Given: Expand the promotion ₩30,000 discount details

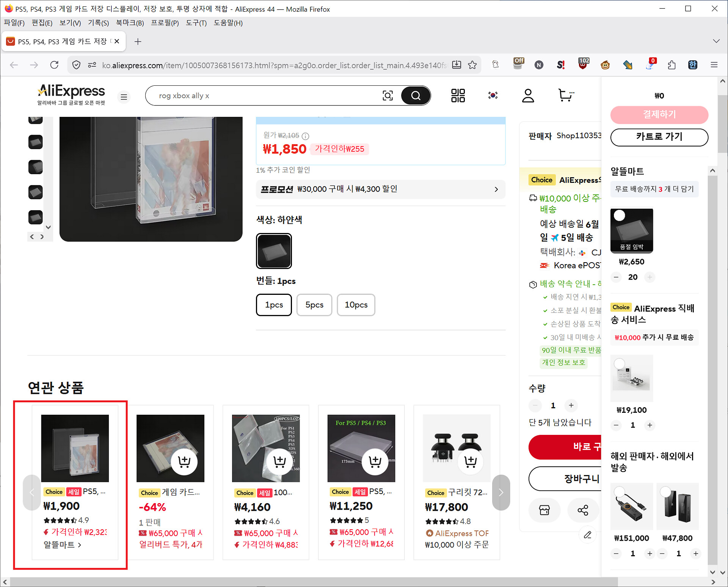Looking at the screenshot, I should point(381,189).
